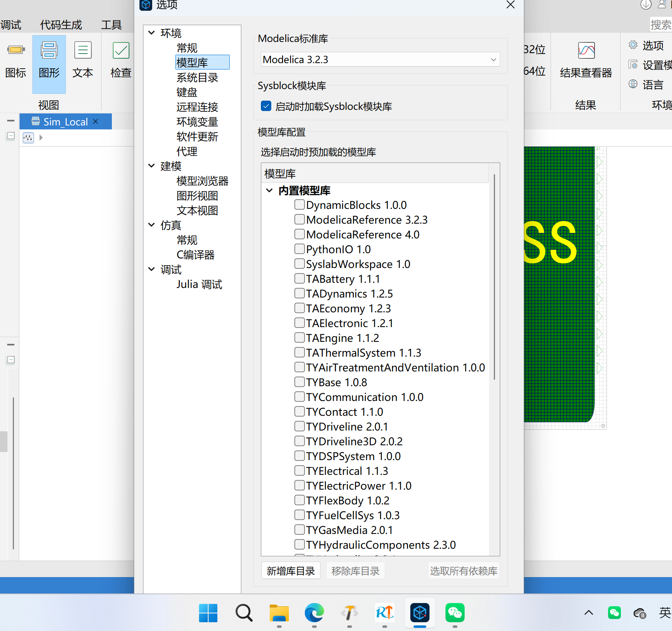The image size is (672, 631).
Task: Collapse the 内置模型库 group
Action: click(270, 190)
